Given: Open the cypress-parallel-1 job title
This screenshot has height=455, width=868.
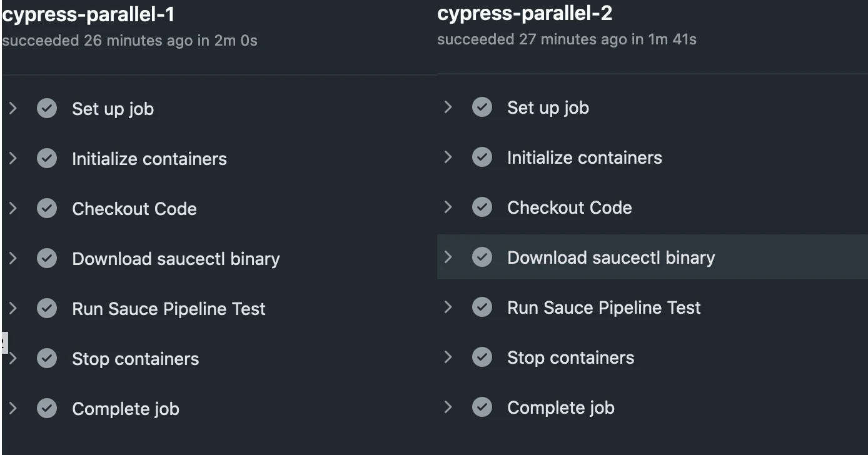Looking at the screenshot, I should pyautogui.click(x=88, y=14).
